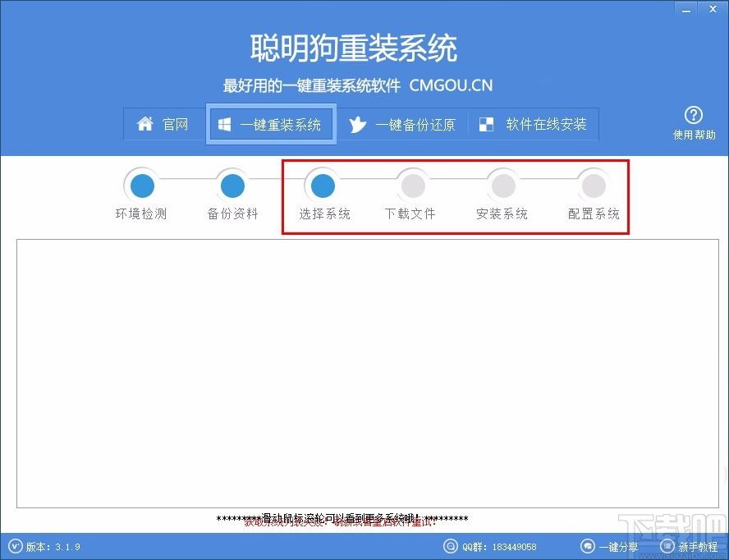This screenshot has width=729, height=560.
Task: Click the 配置系统 step circle
Action: (594, 186)
